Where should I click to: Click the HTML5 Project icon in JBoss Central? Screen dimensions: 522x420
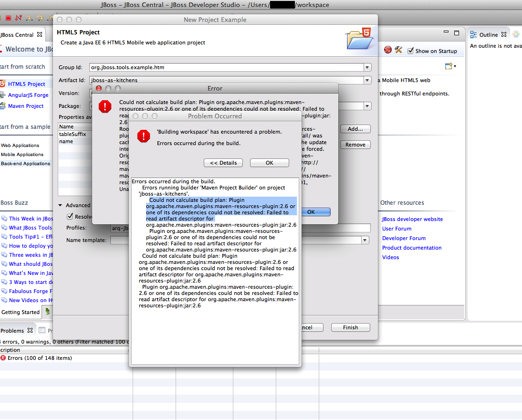3,84
